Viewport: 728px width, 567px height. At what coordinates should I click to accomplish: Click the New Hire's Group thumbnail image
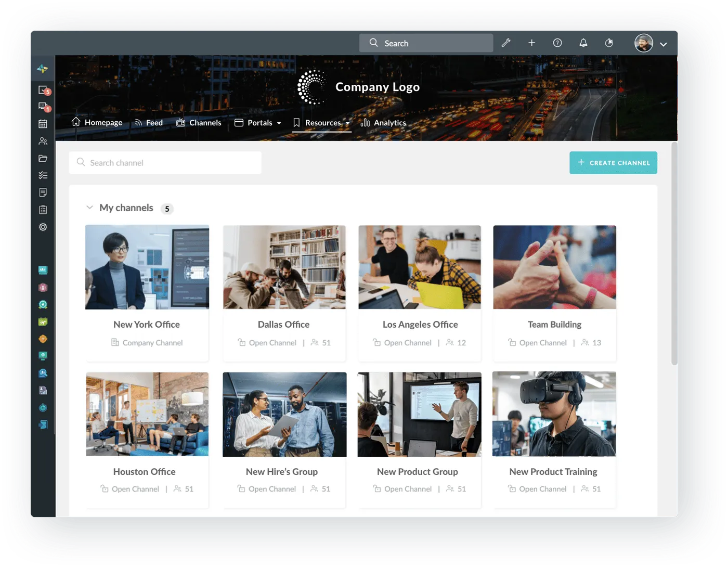pyautogui.click(x=284, y=414)
